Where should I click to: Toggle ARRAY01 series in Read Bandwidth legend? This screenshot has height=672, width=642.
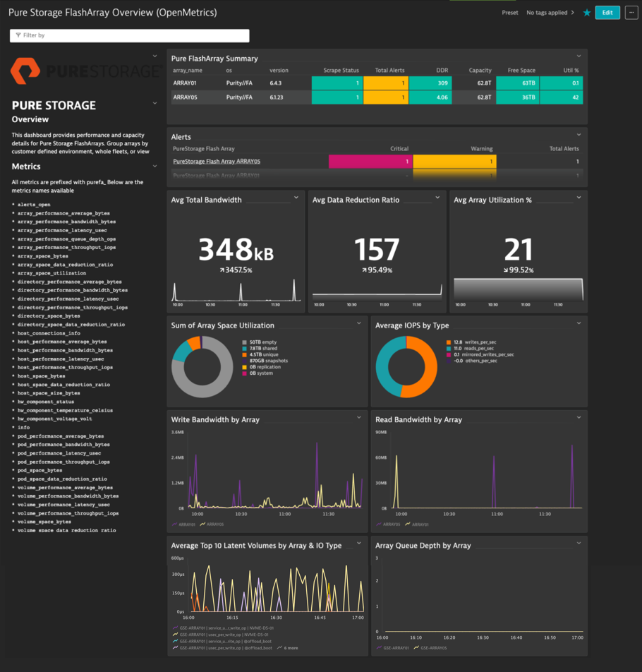click(x=417, y=524)
